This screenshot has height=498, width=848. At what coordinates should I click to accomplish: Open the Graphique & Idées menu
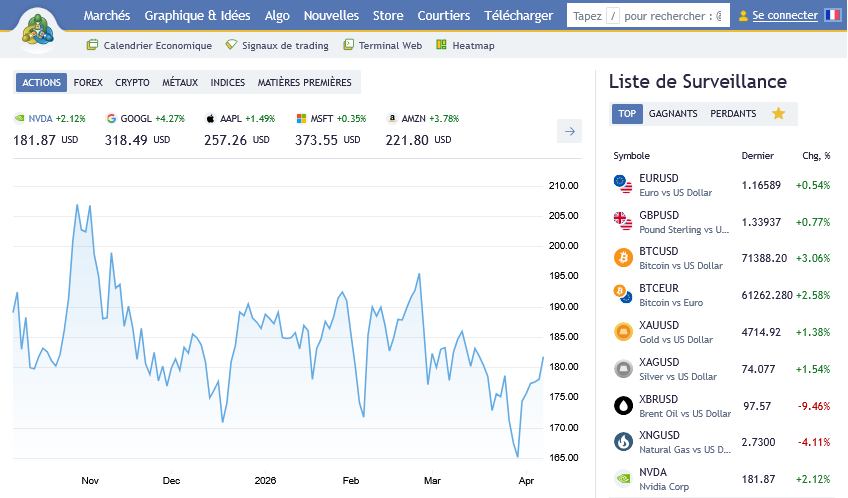tap(198, 16)
